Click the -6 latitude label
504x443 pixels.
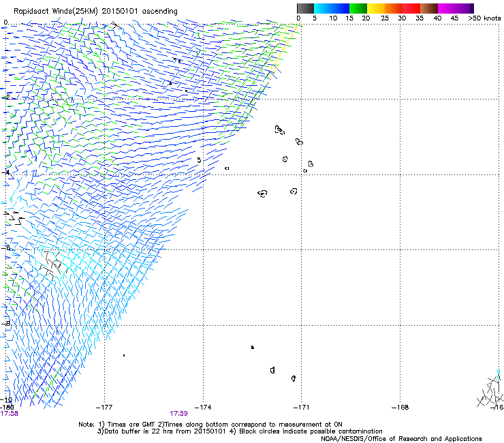(x=5, y=248)
